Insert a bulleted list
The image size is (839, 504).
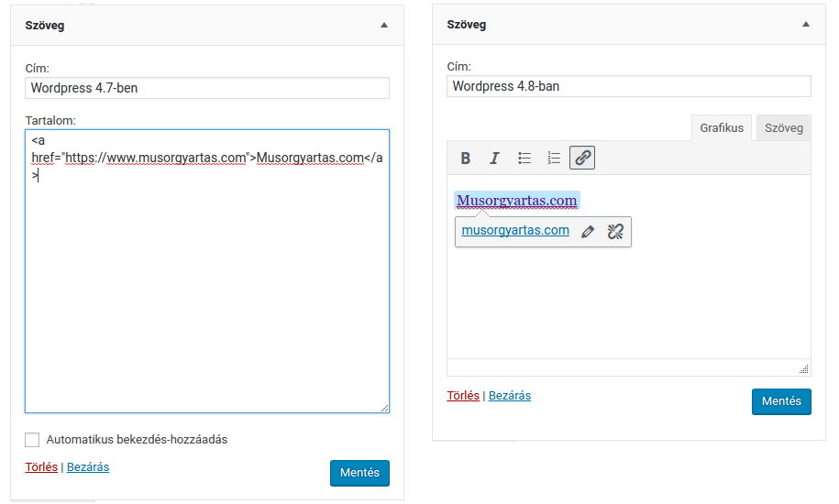524,159
